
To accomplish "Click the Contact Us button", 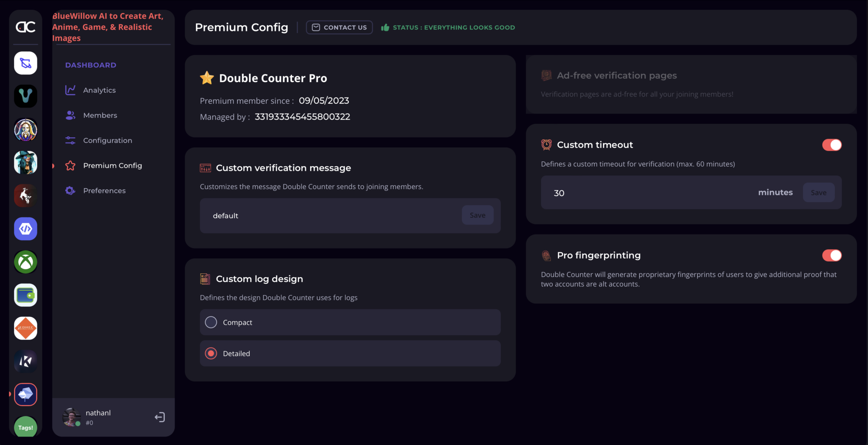I will 339,27.
